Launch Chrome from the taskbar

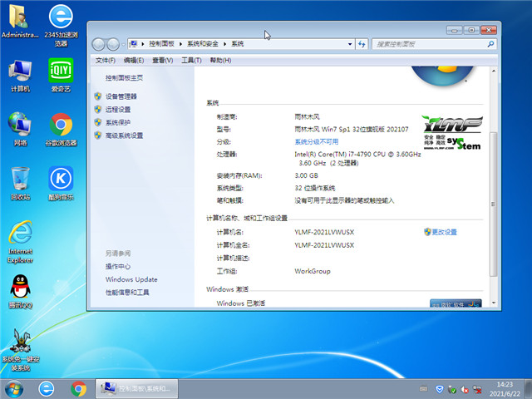coord(78,389)
